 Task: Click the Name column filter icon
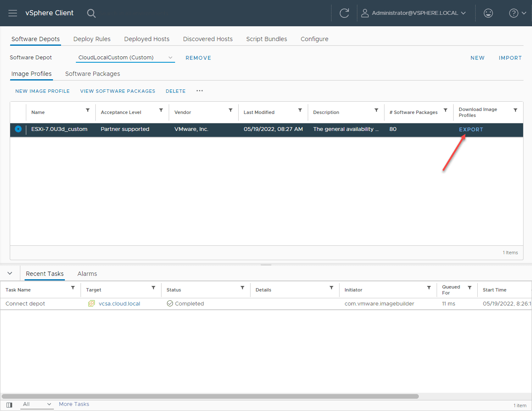tap(88, 110)
